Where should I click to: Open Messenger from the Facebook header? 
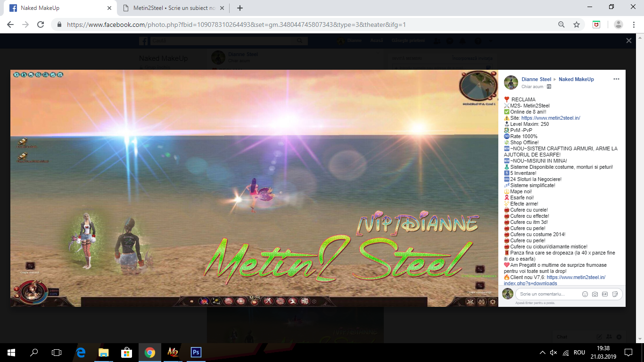[450, 41]
